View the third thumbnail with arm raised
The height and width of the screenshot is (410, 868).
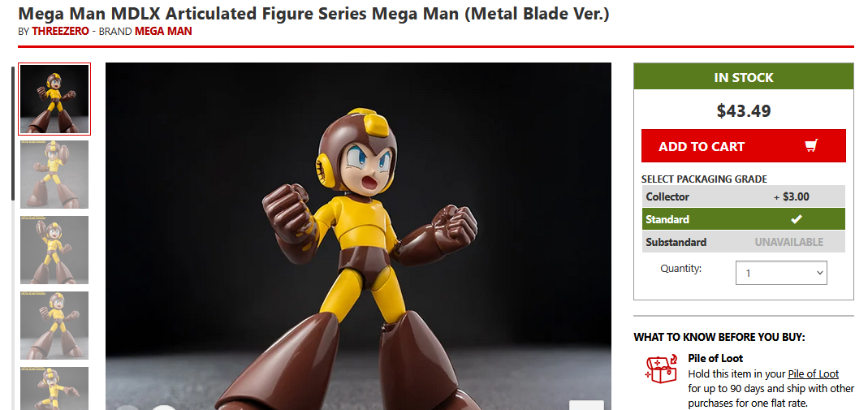click(x=54, y=250)
